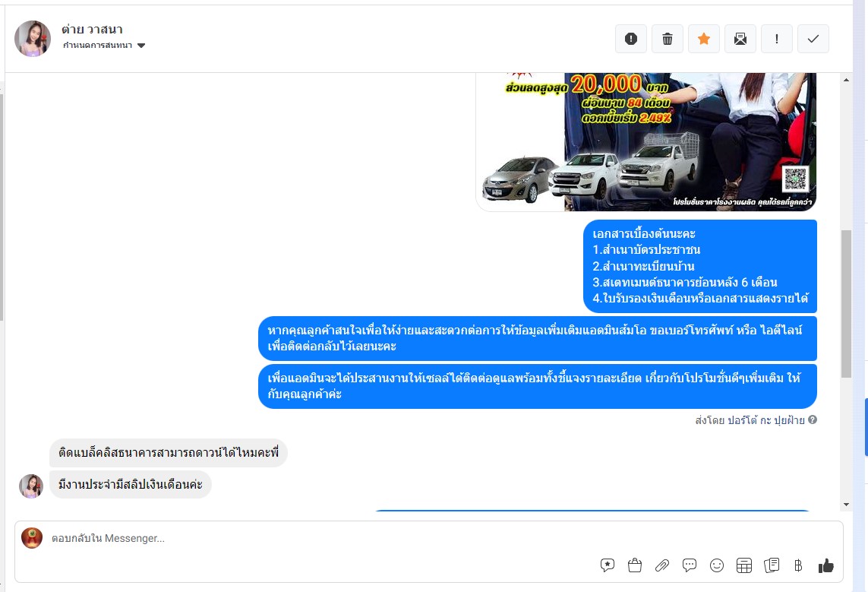
Task: Mark conversation as done with the checkmark
Action: point(813,39)
